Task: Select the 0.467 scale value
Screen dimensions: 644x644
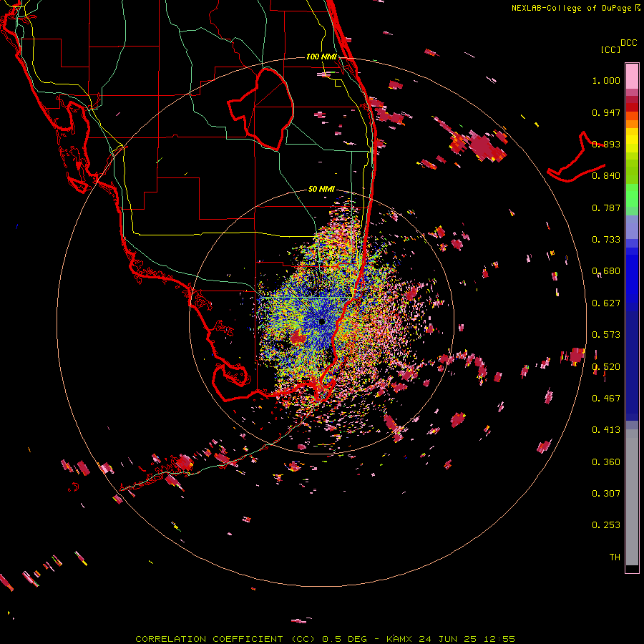Action: (606, 399)
